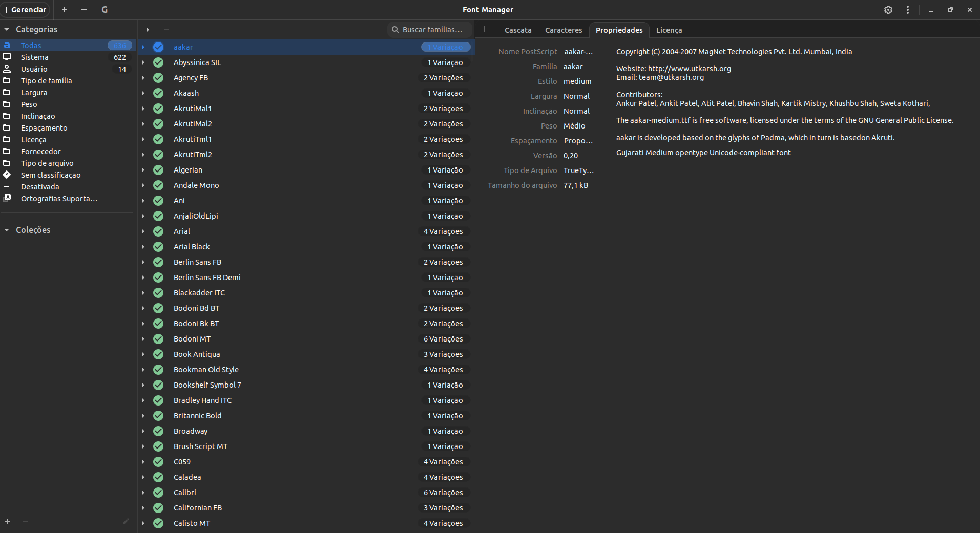Toggle the Calibri font enabled checkmark
980x533 pixels.
pos(158,493)
